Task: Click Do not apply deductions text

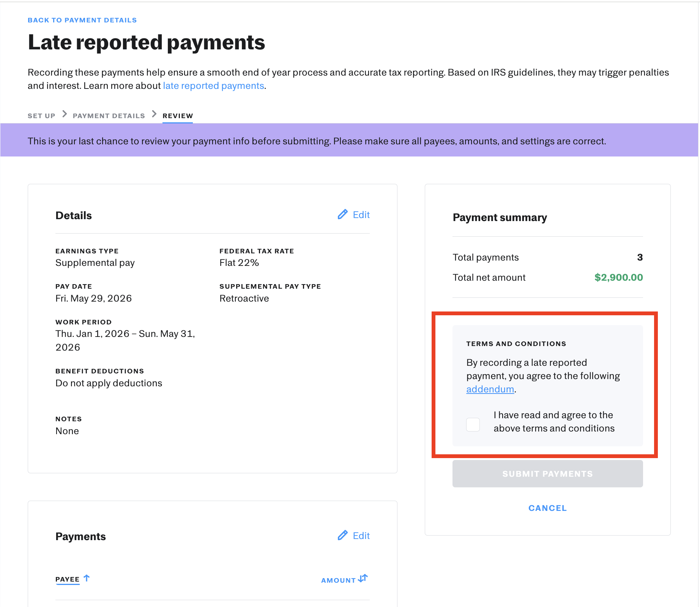Action: pos(109,383)
